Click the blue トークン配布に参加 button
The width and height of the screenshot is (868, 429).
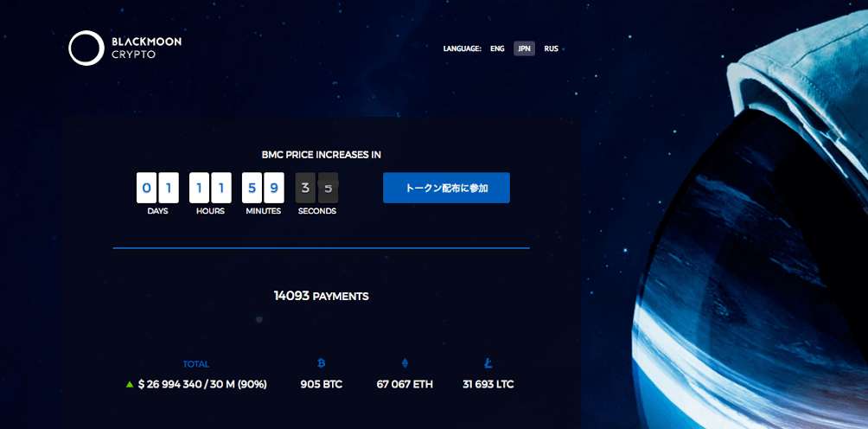(446, 188)
